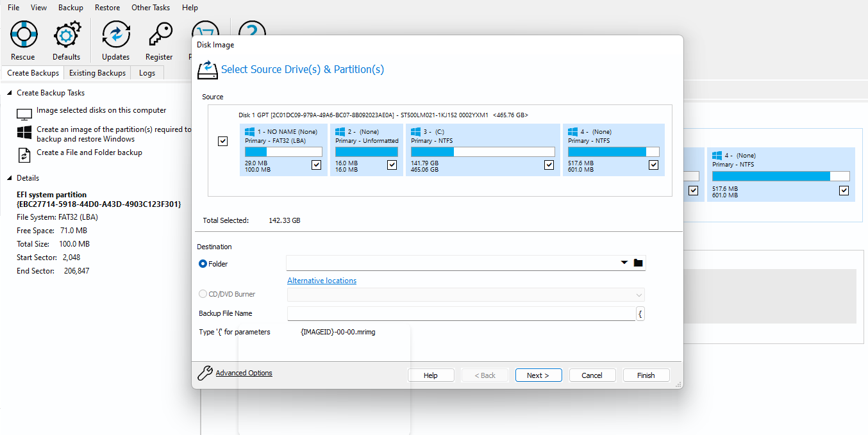Open Advanced Options wrench icon
Image resolution: width=868 pixels, height=435 pixels.
coord(205,373)
